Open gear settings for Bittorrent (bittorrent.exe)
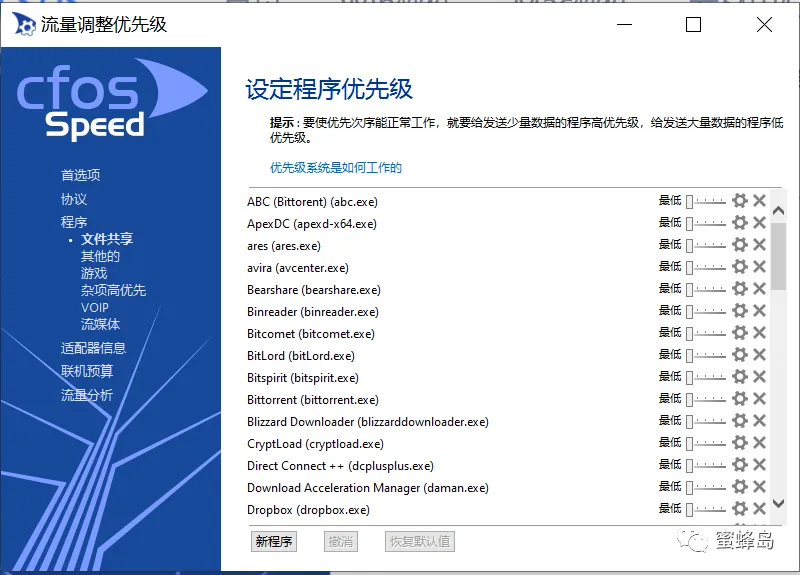The height and width of the screenshot is (575, 800). click(740, 398)
